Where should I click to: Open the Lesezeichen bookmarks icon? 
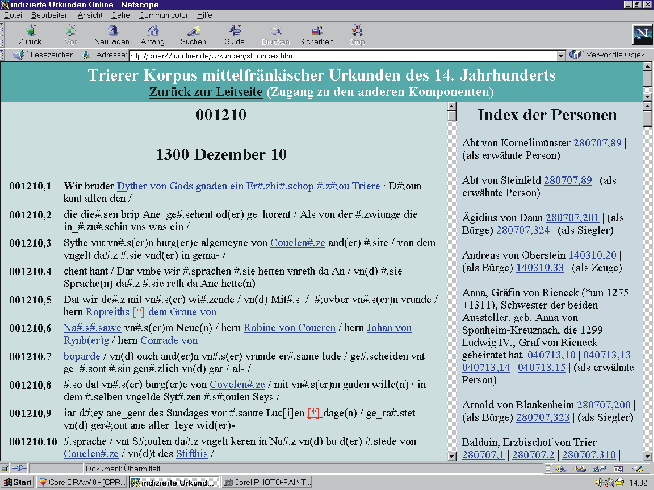tap(18, 55)
